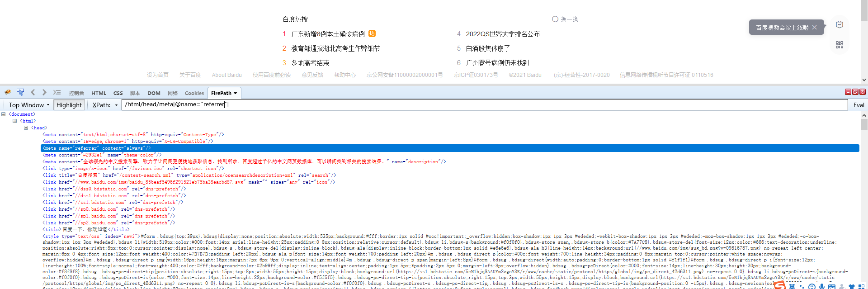Open hot search 多地高考结束
Viewport: 868px width, 289px height.
point(310,63)
